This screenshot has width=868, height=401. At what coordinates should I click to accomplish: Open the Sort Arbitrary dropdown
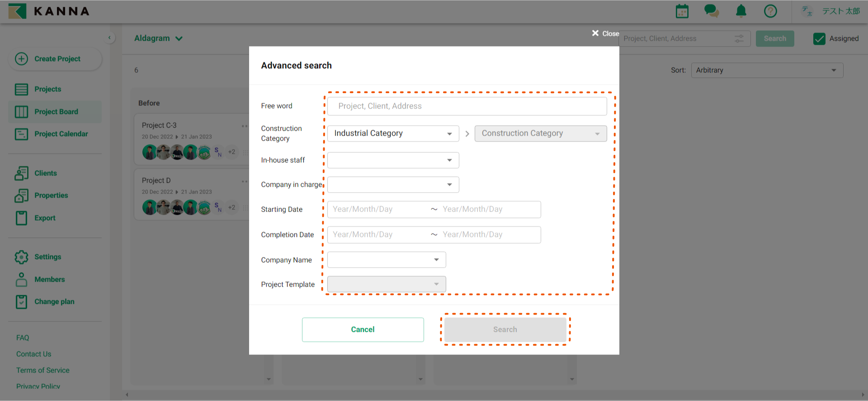coord(767,70)
